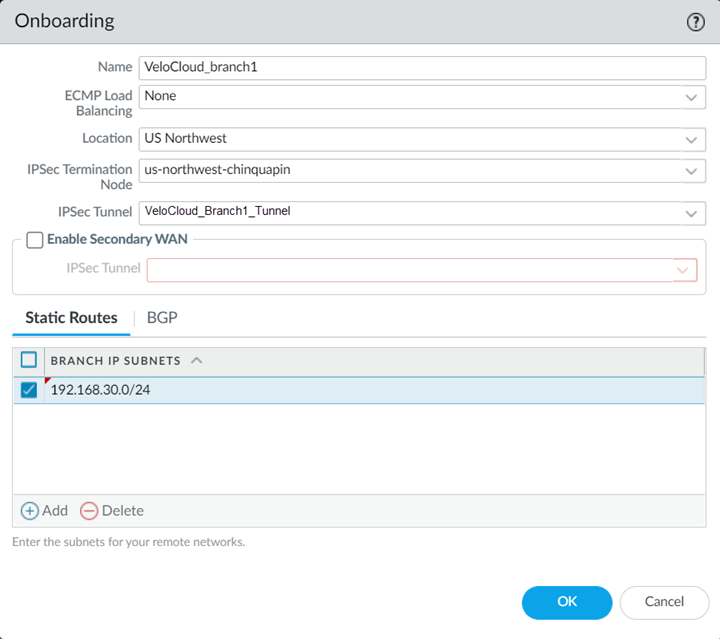Open the primary IPSec Tunnel dropdown

pos(690,213)
